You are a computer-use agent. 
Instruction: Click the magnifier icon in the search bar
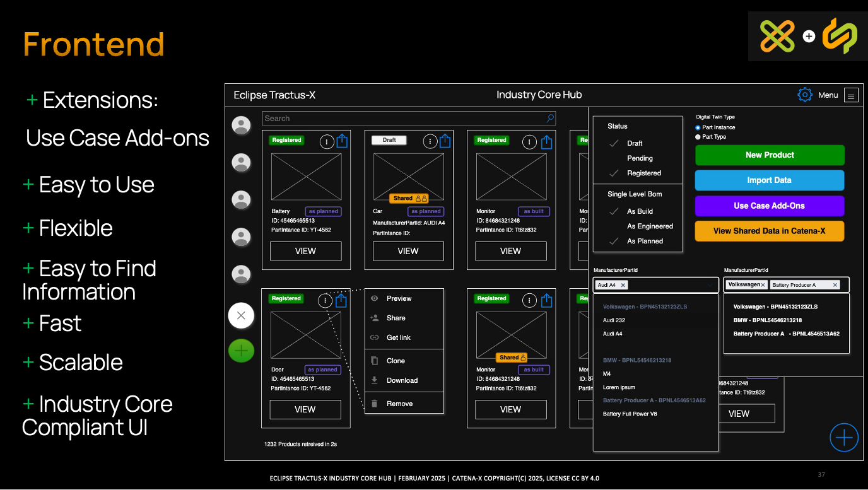tap(550, 118)
